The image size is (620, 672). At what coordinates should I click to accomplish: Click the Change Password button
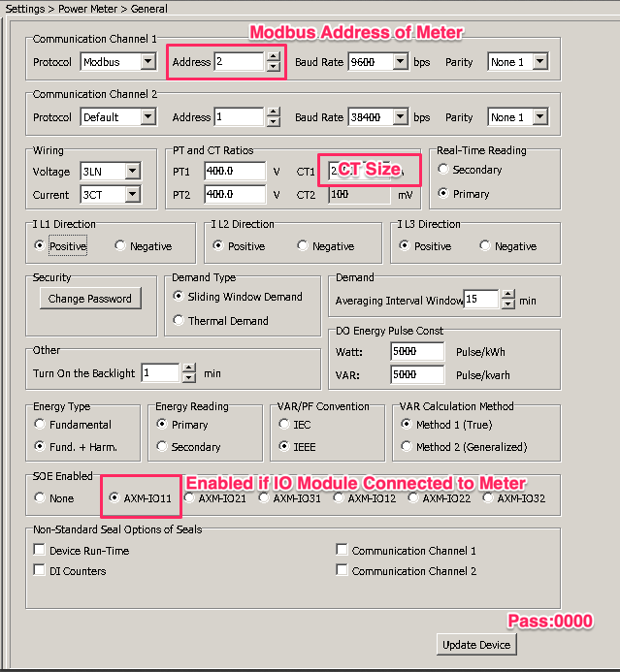90,299
